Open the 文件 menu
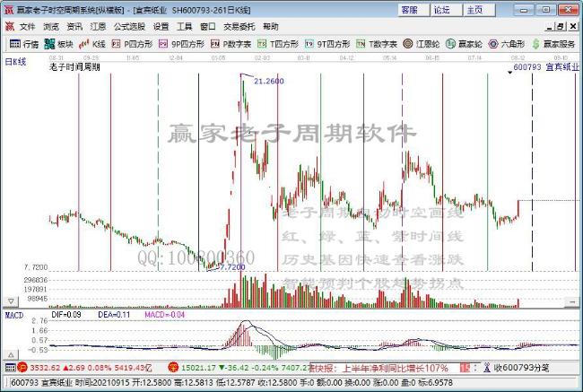Viewport: 583px width, 392px height. pyautogui.click(x=27, y=27)
